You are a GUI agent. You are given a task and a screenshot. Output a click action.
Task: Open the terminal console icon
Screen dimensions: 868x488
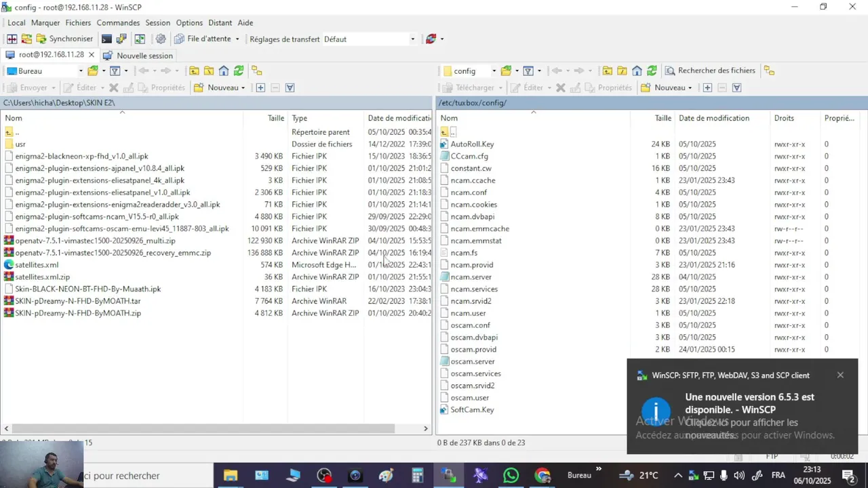106,39
